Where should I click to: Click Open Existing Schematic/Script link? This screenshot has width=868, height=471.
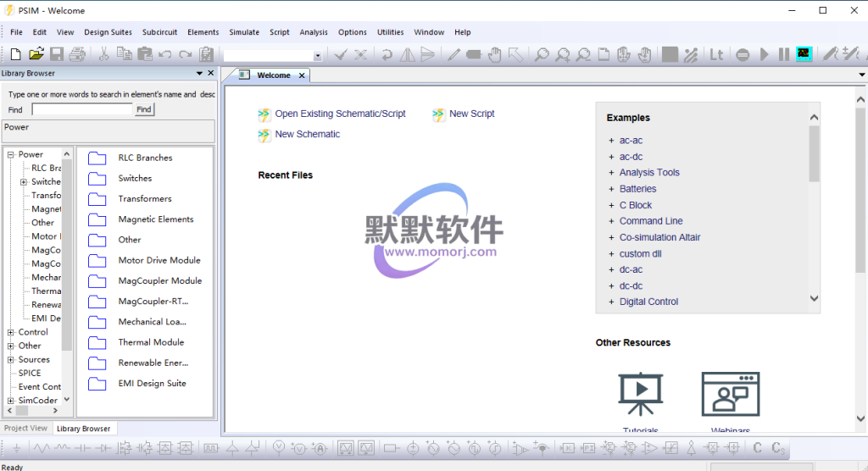(341, 114)
